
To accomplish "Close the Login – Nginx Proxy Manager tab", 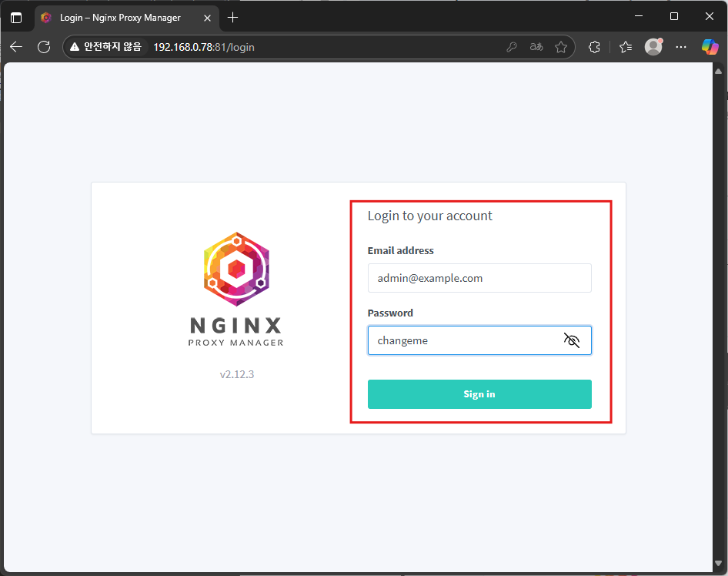I will [208, 18].
